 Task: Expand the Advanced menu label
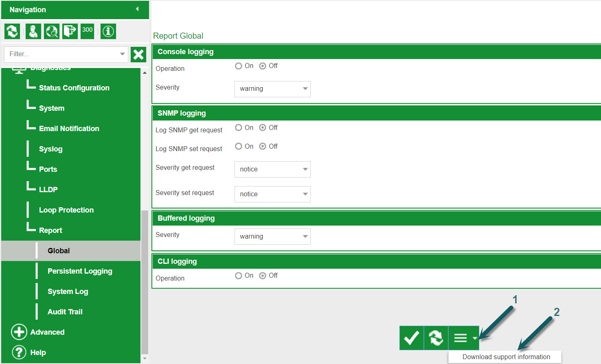click(x=47, y=332)
